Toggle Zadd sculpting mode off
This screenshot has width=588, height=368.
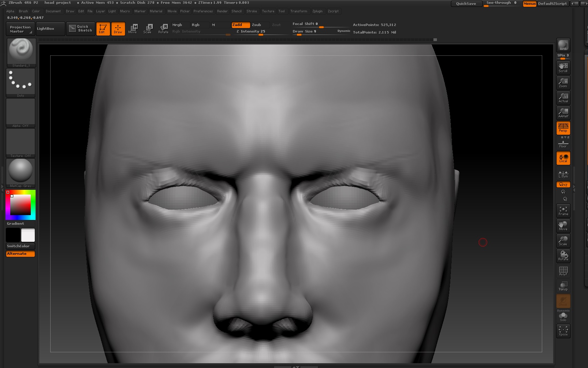pos(240,25)
